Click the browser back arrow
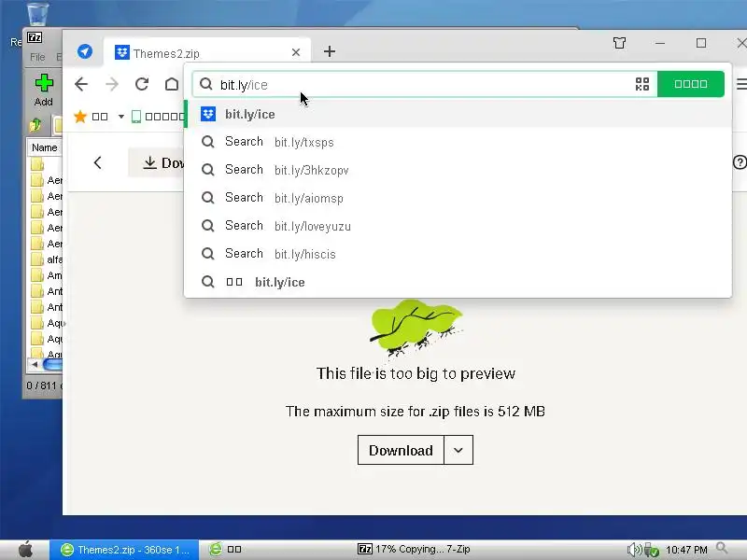Viewport: 747px width, 560px height. (81, 84)
